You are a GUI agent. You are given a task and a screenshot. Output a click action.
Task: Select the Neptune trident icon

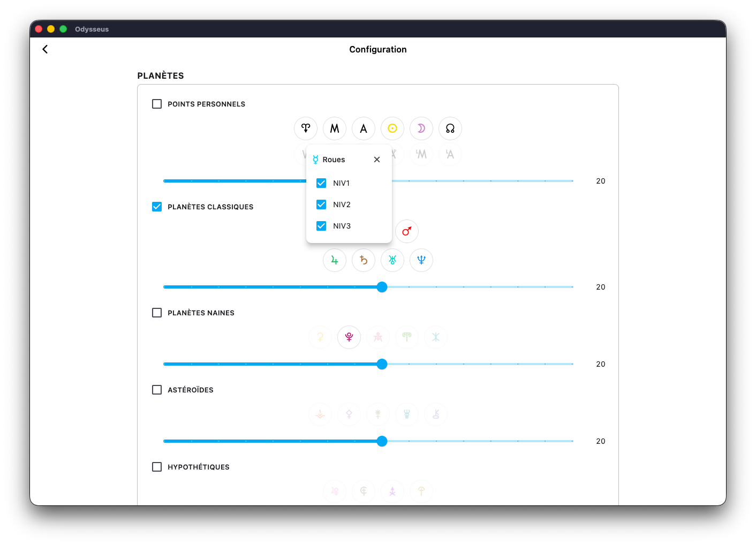click(421, 260)
